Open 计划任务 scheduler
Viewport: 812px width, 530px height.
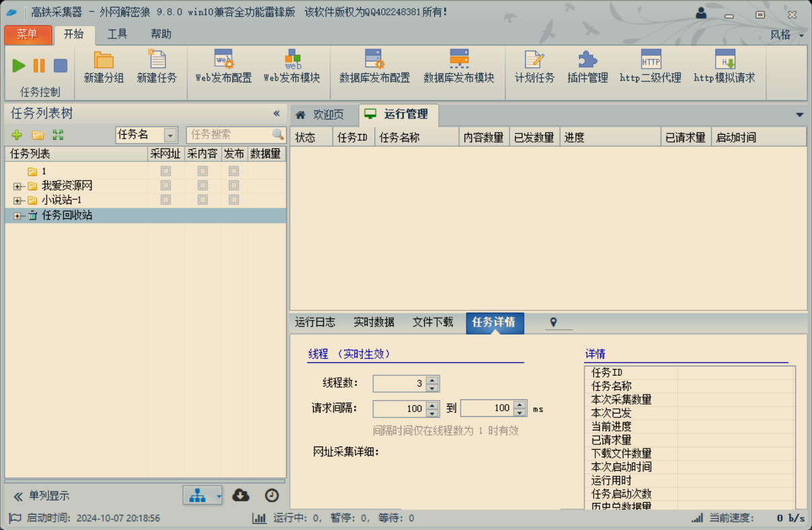535,67
